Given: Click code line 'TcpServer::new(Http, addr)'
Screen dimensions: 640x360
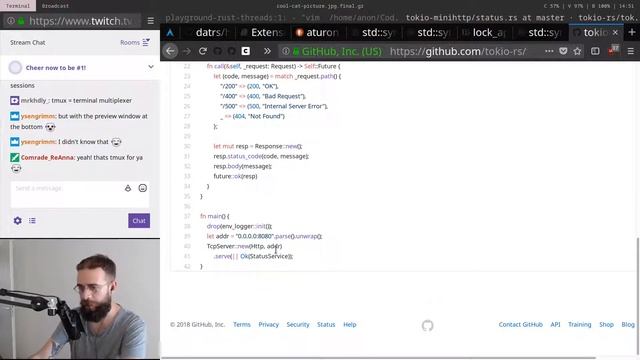Looking at the screenshot, I should coord(244,246).
